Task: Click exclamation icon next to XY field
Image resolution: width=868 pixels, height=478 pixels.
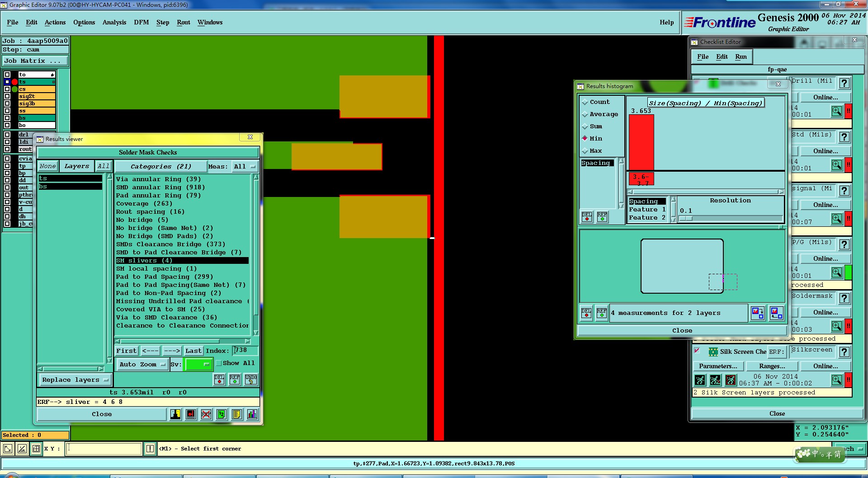Action: (150, 449)
